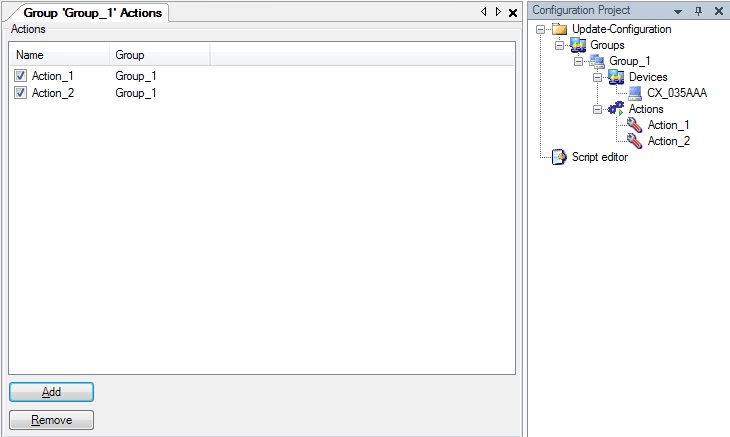Select the Actions label in the tree

[x=646, y=109]
